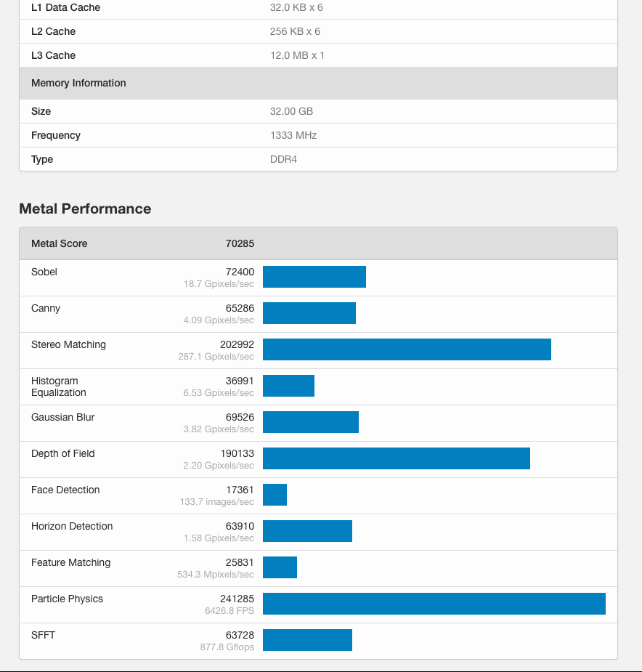Click the SFFT benchmark label
This screenshot has width=642, height=672.
44,635
